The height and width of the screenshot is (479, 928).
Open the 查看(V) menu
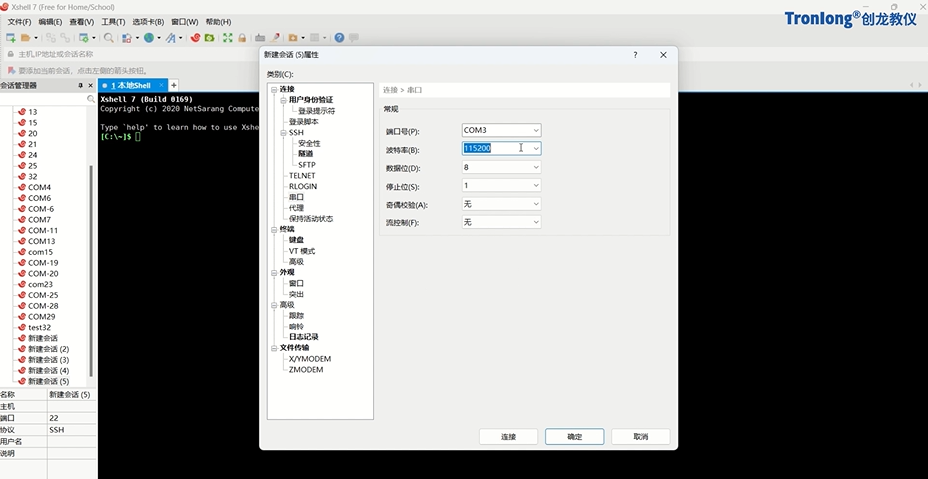point(82,22)
